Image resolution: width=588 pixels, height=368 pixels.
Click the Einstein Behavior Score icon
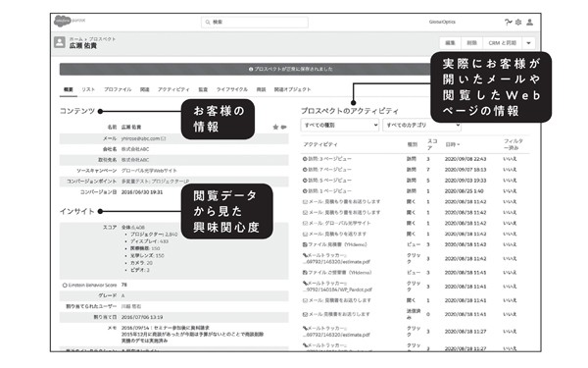coord(65,286)
